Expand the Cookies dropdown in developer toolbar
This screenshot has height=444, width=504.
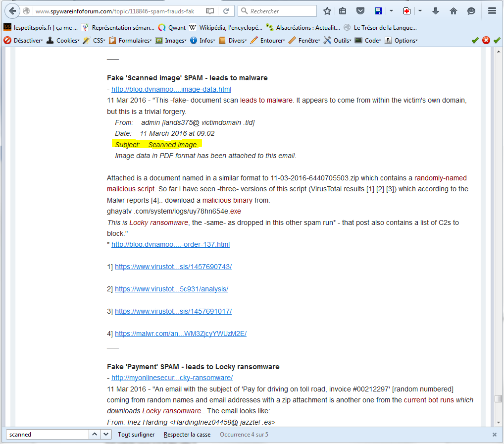(x=63, y=41)
